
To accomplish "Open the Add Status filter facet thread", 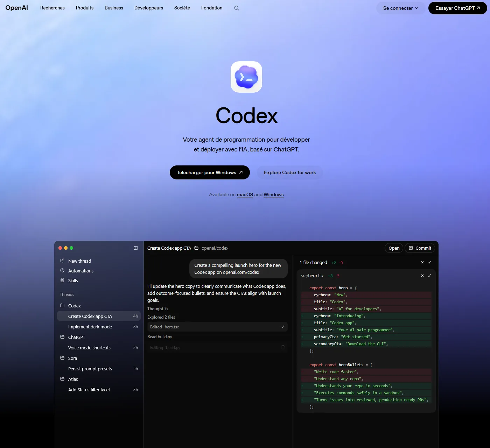I will tap(99, 390).
